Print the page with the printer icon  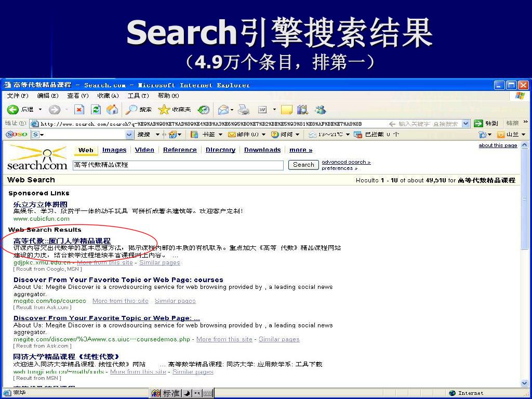pyautogui.click(x=244, y=110)
